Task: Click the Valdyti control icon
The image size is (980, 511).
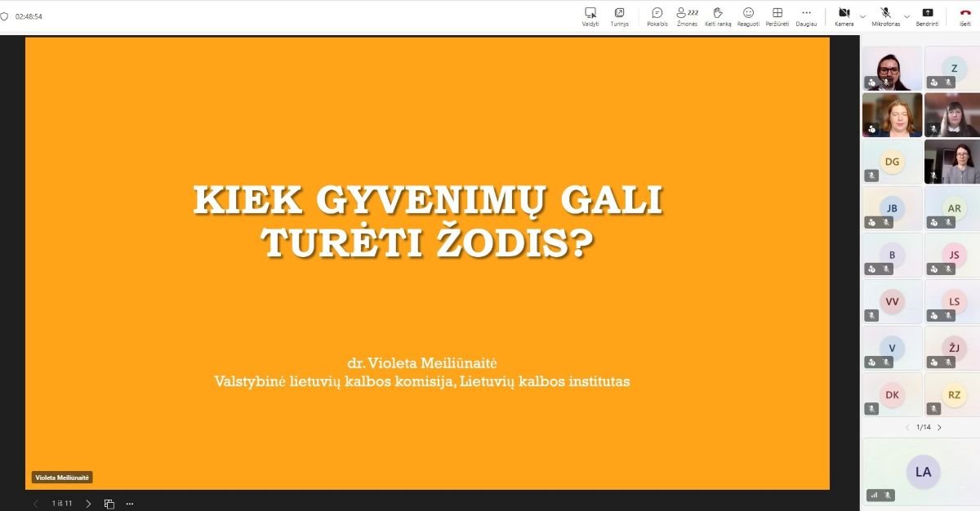Action: pos(590,16)
